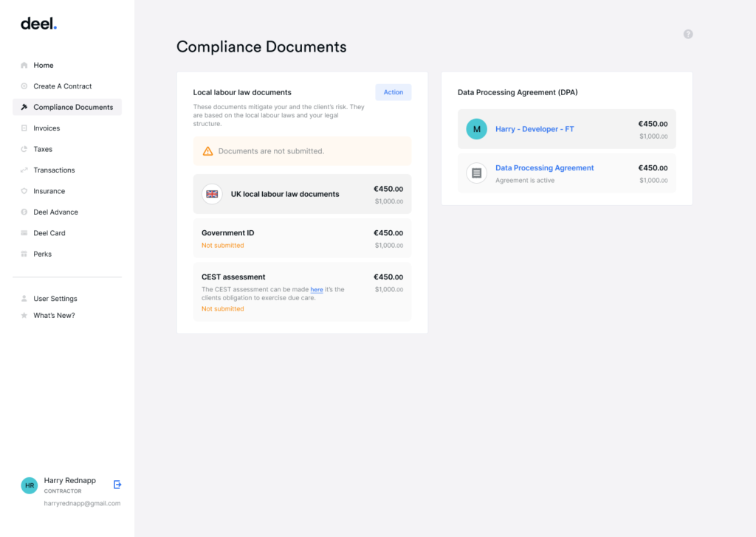
Task: Click the User Settings person icon
Action: click(24, 299)
